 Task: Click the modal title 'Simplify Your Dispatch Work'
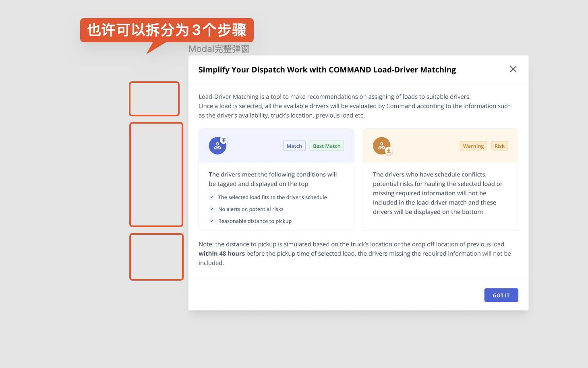tap(327, 70)
